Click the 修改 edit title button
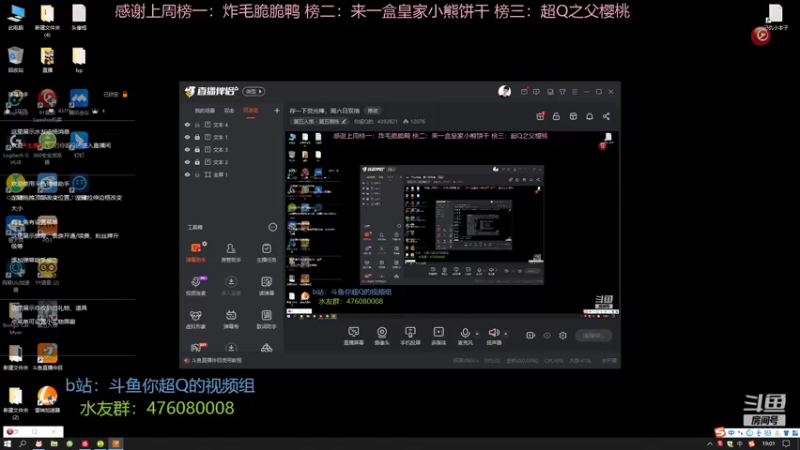This screenshot has width=800, height=450. click(x=373, y=111)
